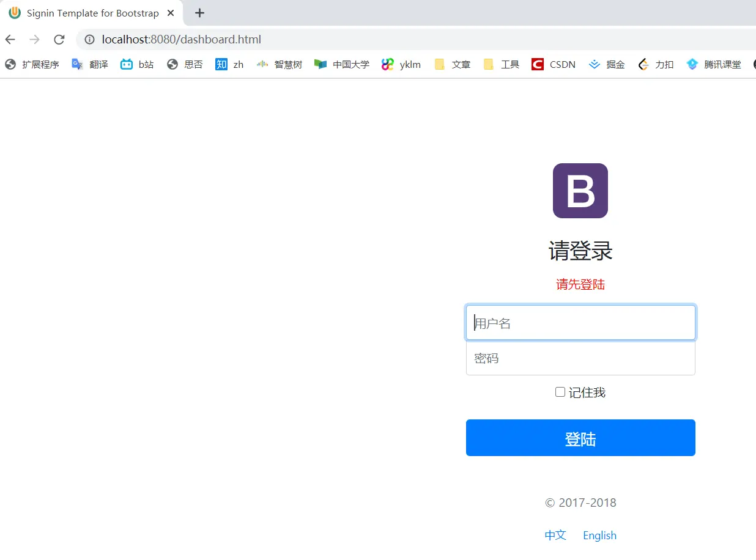
Task: Open the 腾讯课堂 bookmark
Action: (713, 64)
